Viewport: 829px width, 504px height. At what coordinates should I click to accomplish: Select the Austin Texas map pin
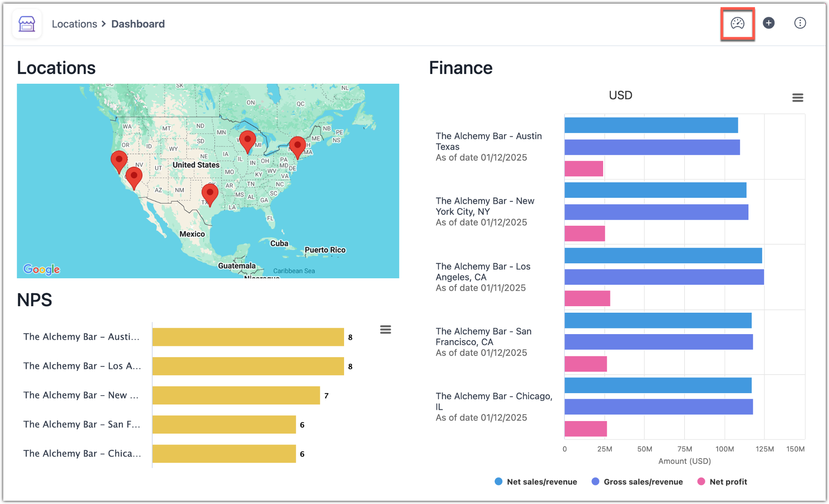pos(210,195)
